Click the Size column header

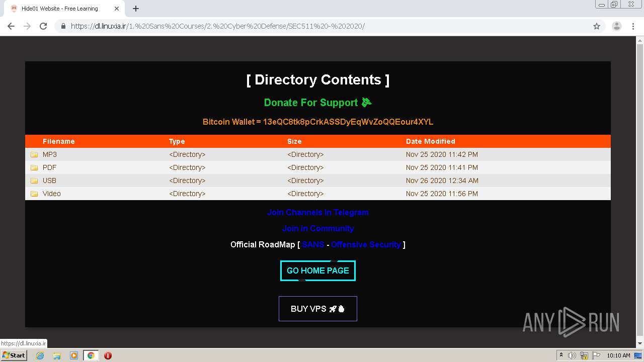point(294,141)
